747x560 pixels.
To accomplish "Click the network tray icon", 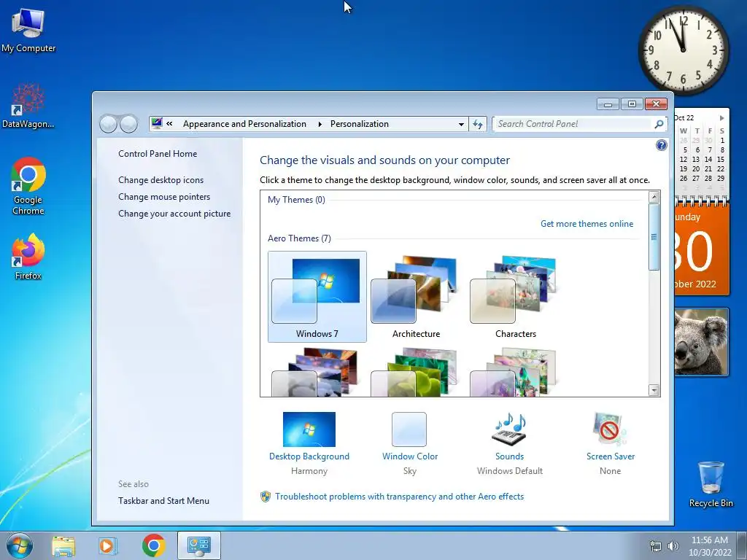I will [656, 546].
